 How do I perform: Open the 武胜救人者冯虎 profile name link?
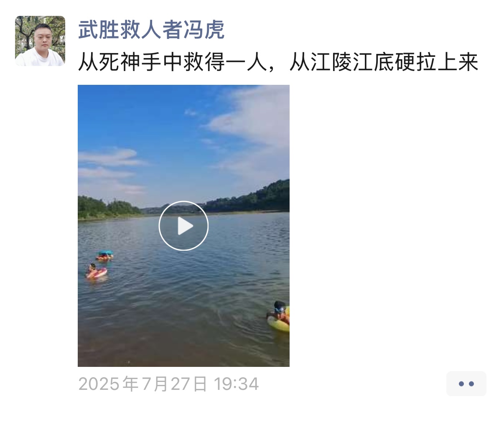pos(151,30)
